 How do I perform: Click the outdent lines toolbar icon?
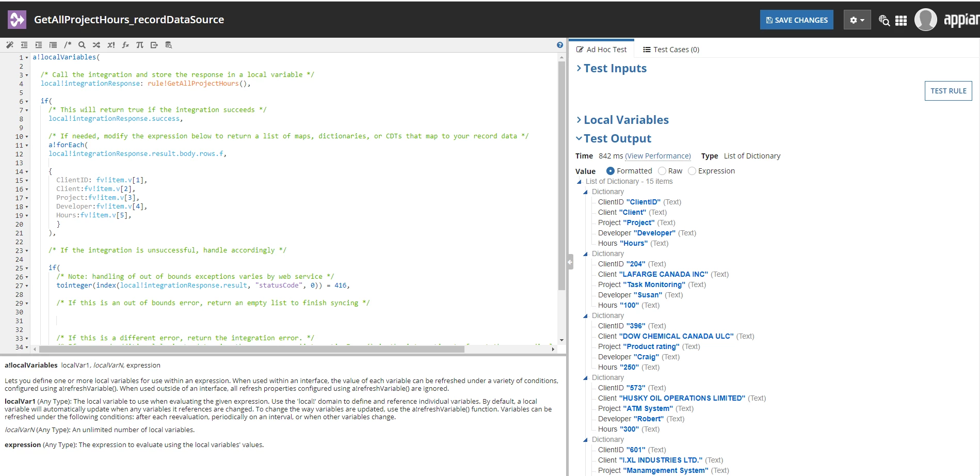coord(24,45)
